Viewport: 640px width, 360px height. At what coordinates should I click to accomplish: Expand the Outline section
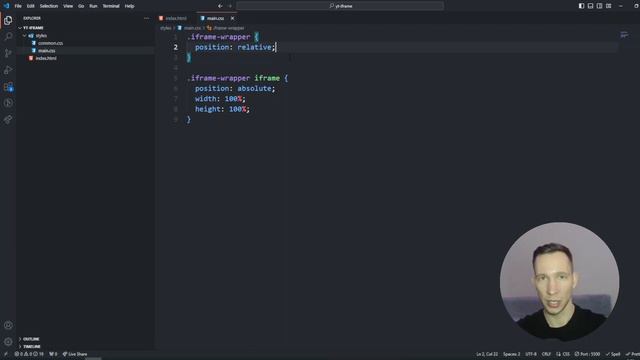pos(31,339)
